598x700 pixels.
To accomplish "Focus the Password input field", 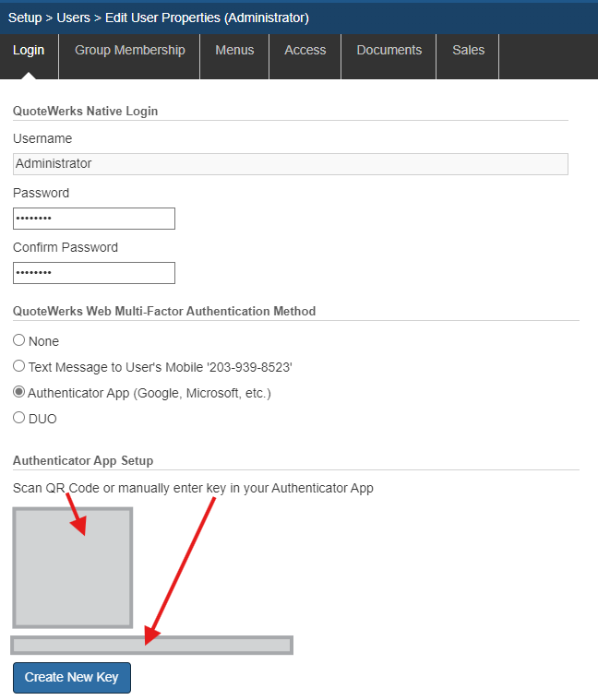I will (x=93, y=219).
